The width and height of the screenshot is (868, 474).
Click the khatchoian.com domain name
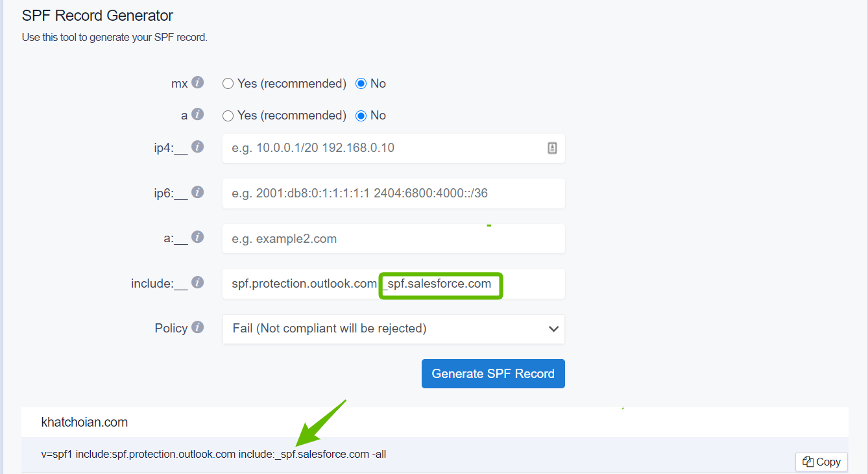pyautogui.click(x=84, y=422)
